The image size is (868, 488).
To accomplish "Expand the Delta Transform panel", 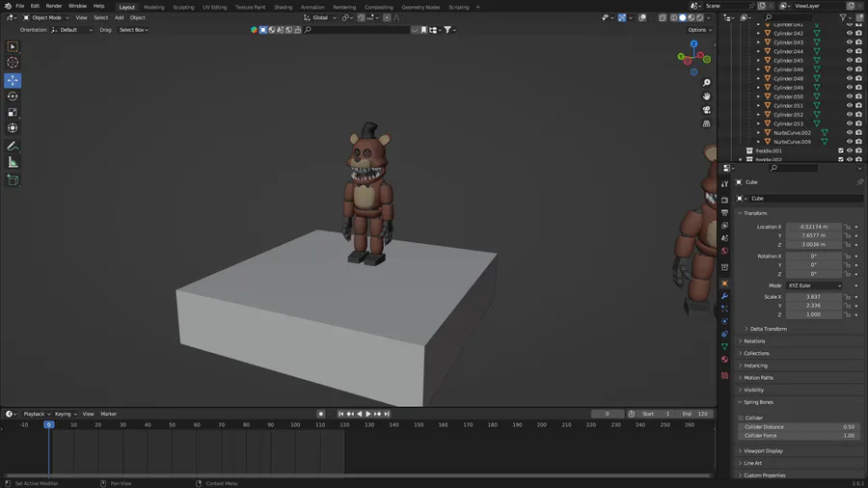I will click(768, 329).
